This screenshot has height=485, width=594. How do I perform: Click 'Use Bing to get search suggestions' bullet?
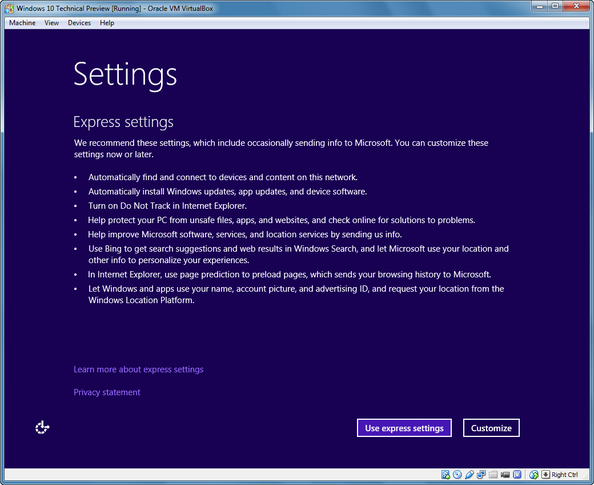(x=299, y=254)
